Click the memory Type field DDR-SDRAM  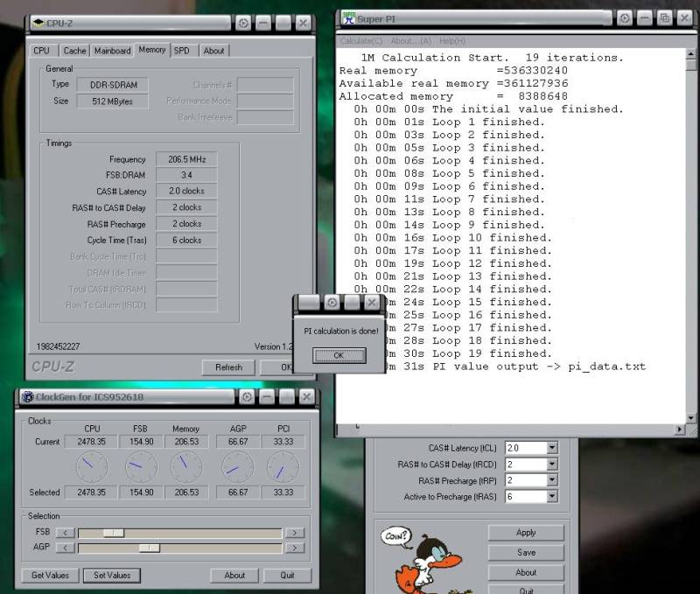coord(113,85)
